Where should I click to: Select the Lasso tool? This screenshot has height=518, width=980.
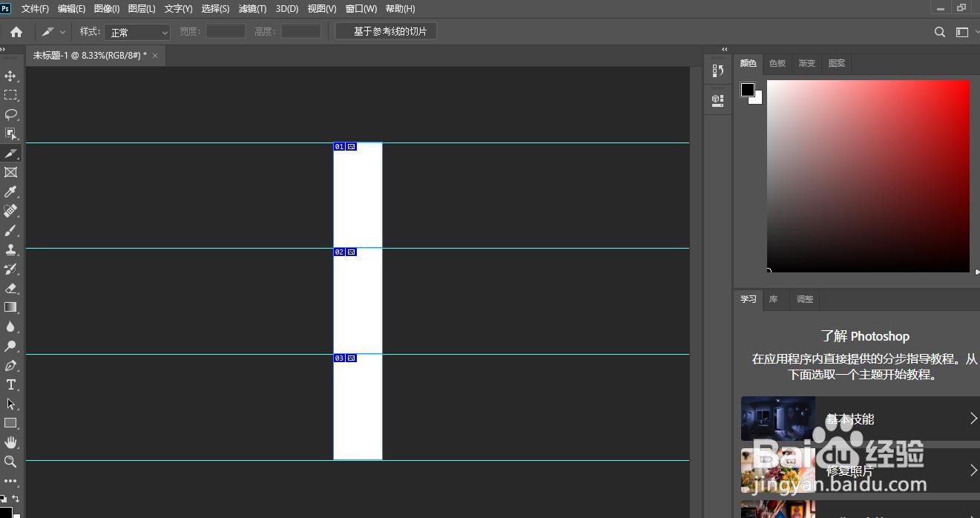pos(10,114)
